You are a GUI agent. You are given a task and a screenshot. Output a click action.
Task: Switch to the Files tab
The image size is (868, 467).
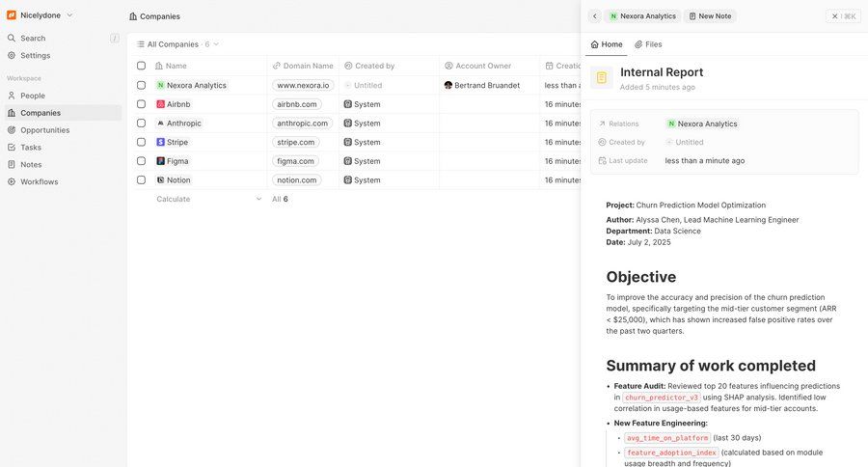point(648,44)
